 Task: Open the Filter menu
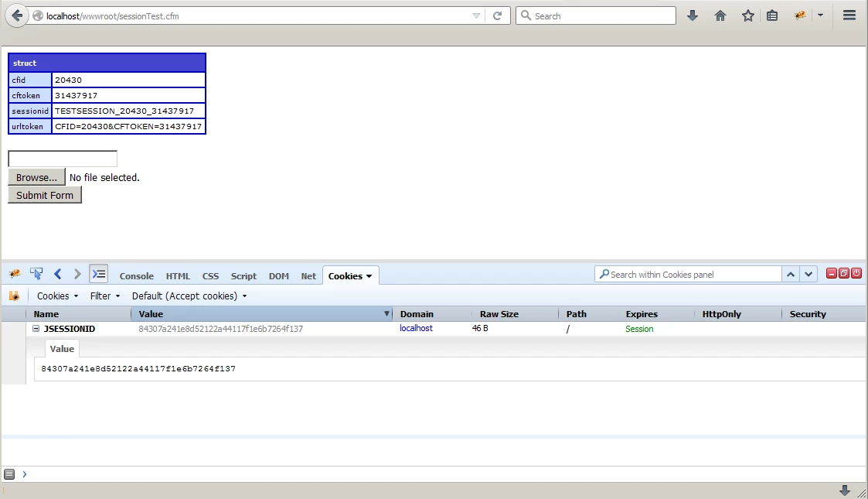(105, 296)
